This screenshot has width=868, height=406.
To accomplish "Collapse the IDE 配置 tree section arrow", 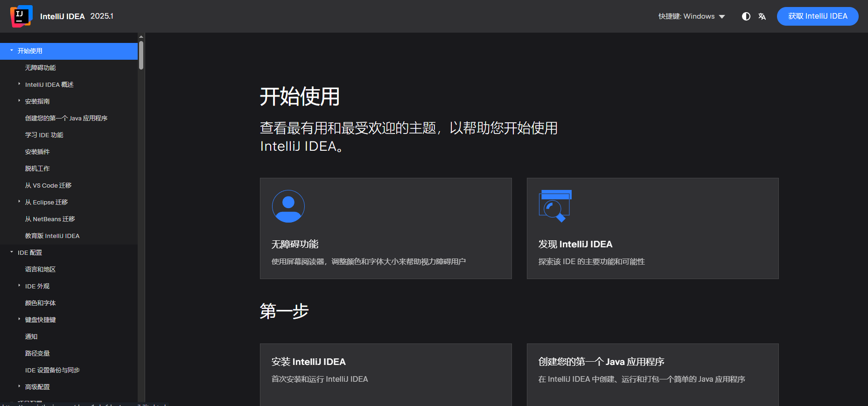I will point(12,252).
